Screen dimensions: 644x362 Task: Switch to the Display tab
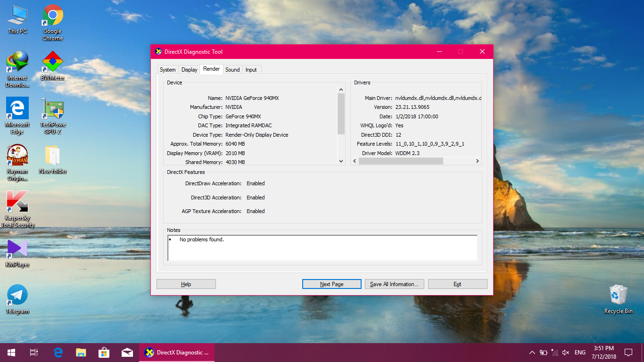click(x=190, y=70)
